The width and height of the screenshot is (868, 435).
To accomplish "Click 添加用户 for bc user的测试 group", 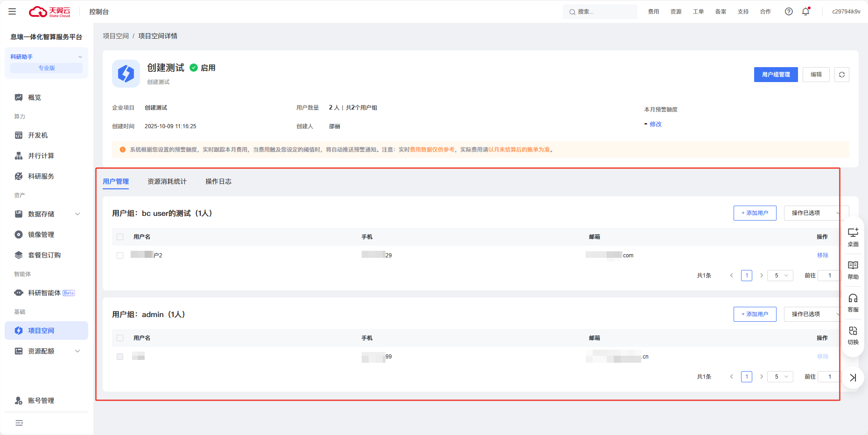I will pyautogui.click(x=755, y=213).
